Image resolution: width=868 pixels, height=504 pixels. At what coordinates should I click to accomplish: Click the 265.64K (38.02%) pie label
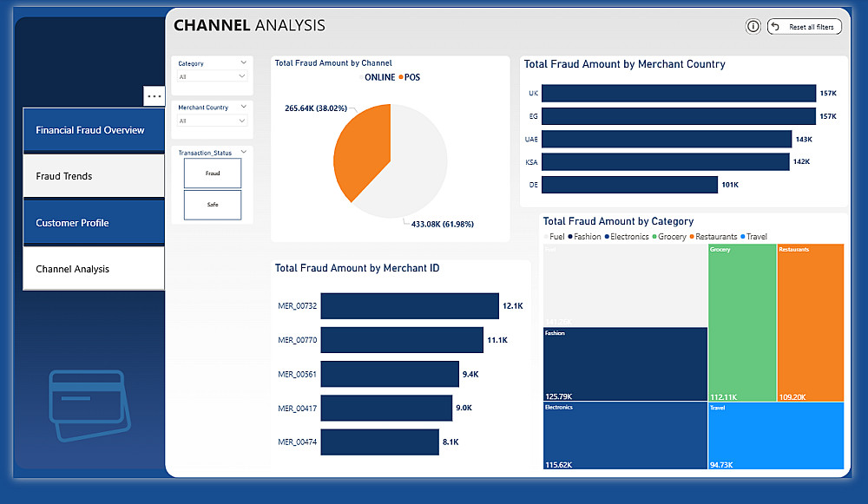tap(316, 108)
